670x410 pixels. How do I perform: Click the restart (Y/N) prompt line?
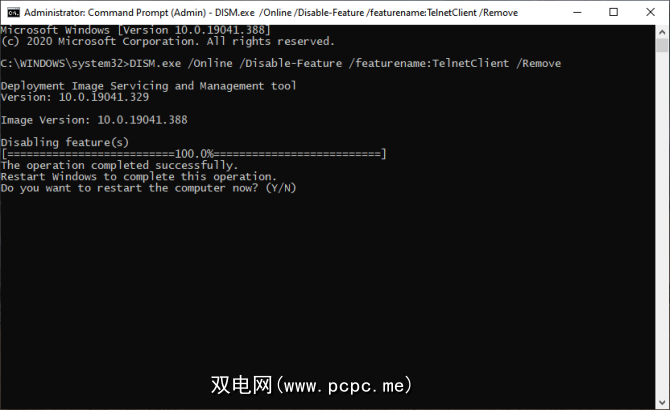tap(149, 188)
